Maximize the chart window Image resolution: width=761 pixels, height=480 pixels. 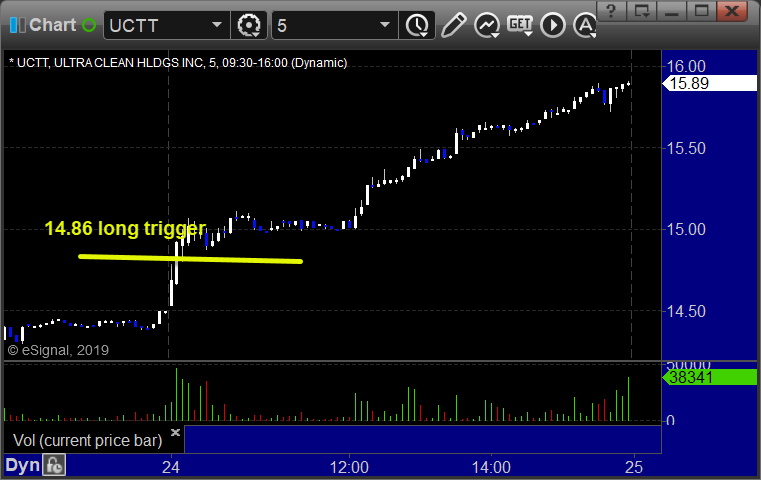[x=701, y=11]
